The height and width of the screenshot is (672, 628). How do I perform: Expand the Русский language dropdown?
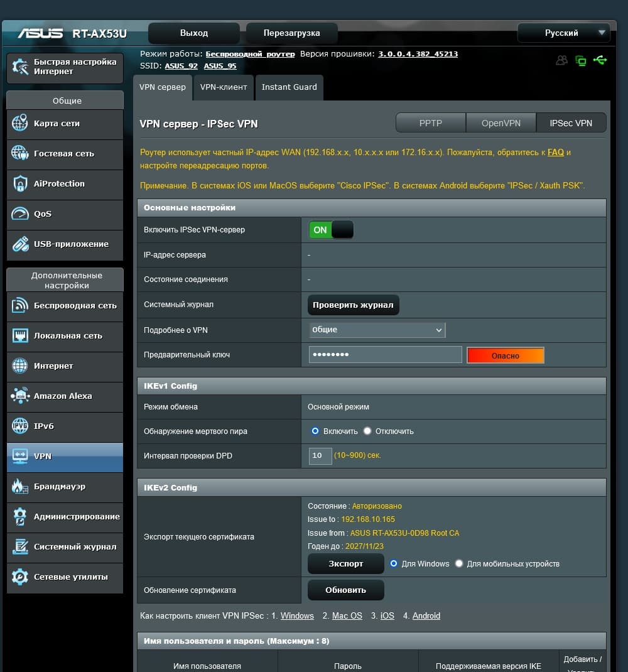coord(564,33)
